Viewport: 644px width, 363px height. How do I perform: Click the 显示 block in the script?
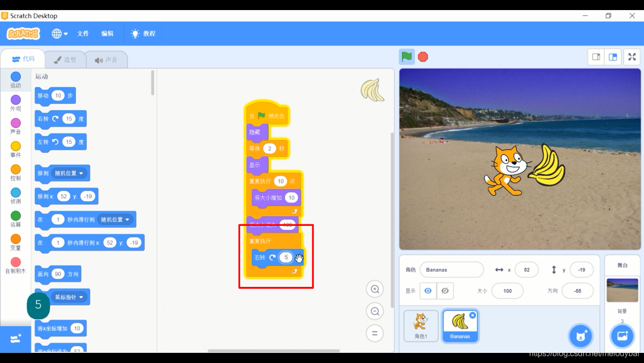257,165
